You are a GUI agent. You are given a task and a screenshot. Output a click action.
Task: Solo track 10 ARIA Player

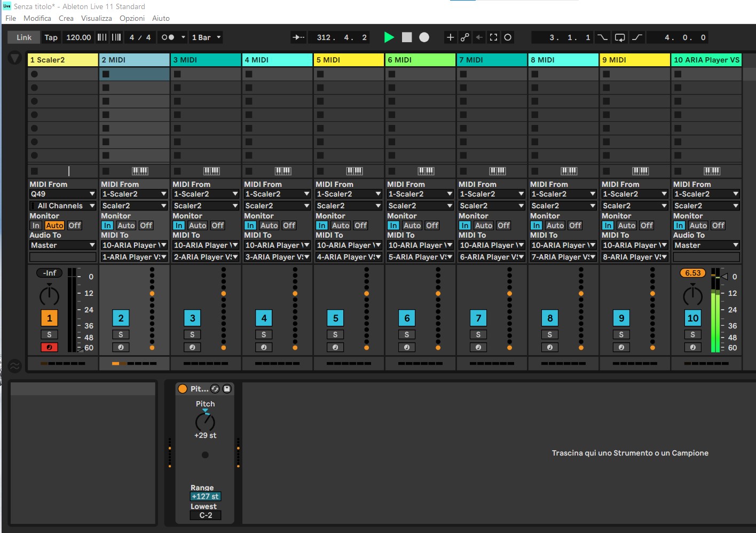[692, 334]
